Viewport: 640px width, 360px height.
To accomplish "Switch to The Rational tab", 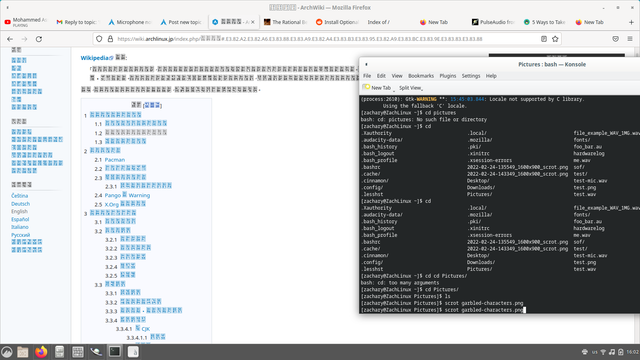I will pyautogui.click(x=285, y=22).
